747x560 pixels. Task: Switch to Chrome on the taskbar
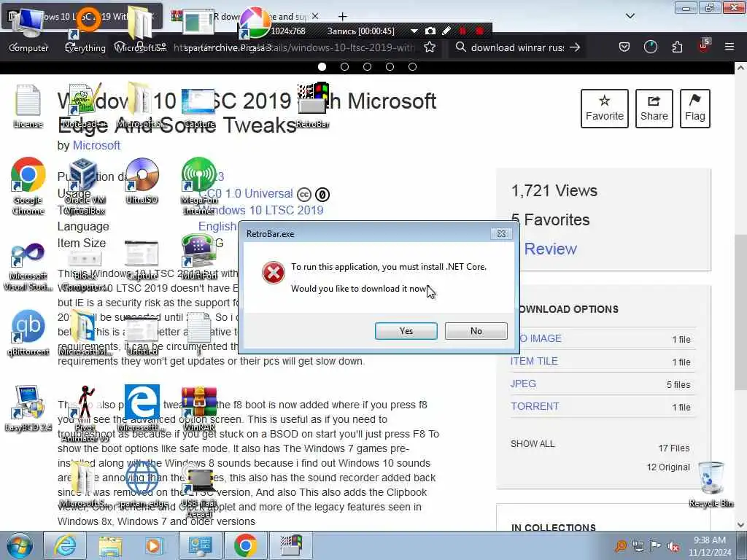pos(245,545)
